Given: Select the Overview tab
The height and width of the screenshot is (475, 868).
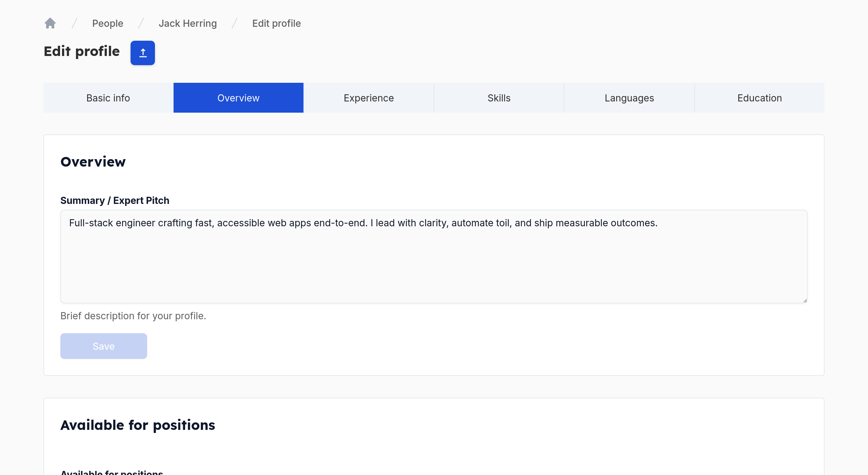Looking at the screenshot, I should coord(238,98).
